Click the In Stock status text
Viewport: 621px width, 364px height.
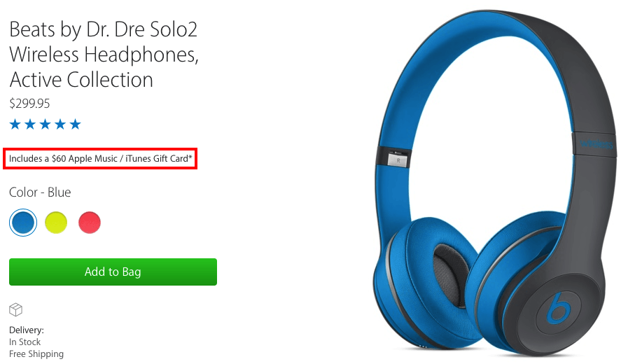click(25, 342)
